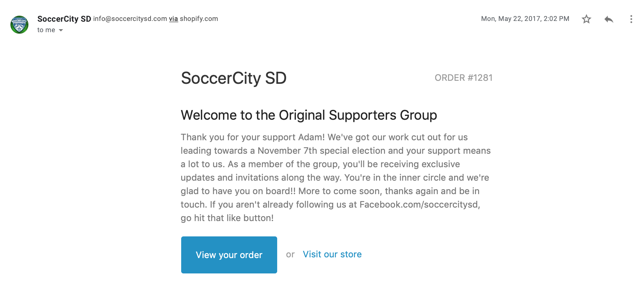Open the three-dot more options menu
Image resolution: width=644 pixels, height=297 pixels.
[x=631, y=19]
